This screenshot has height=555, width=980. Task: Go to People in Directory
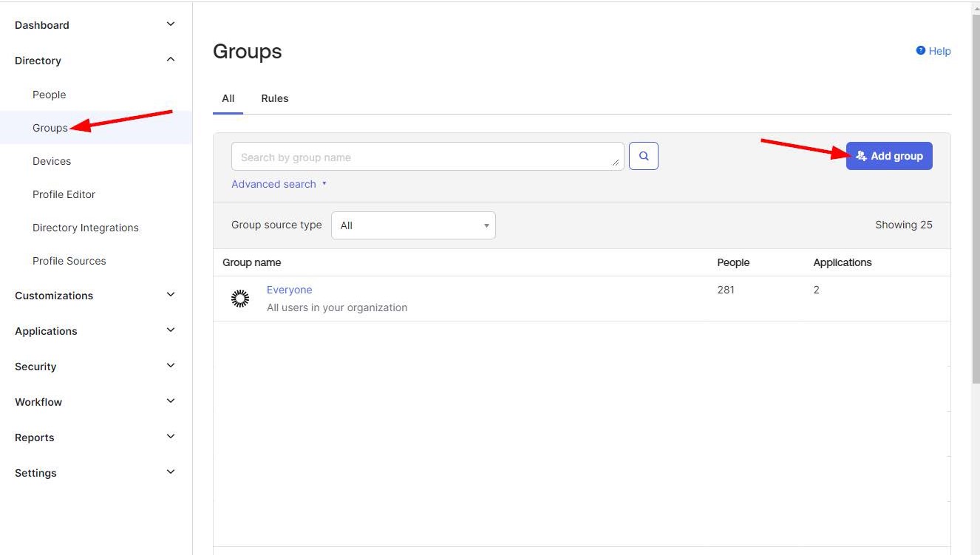tap(50, 95)
